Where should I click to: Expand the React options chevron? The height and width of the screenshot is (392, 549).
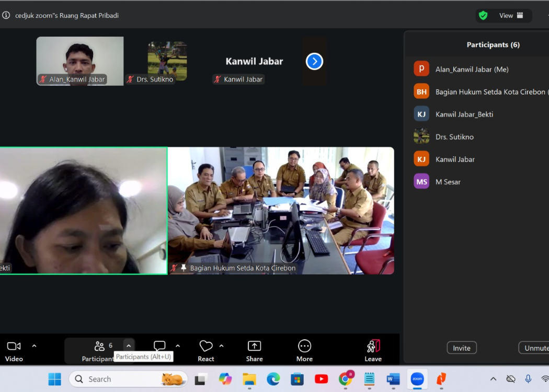click(221, 346)
